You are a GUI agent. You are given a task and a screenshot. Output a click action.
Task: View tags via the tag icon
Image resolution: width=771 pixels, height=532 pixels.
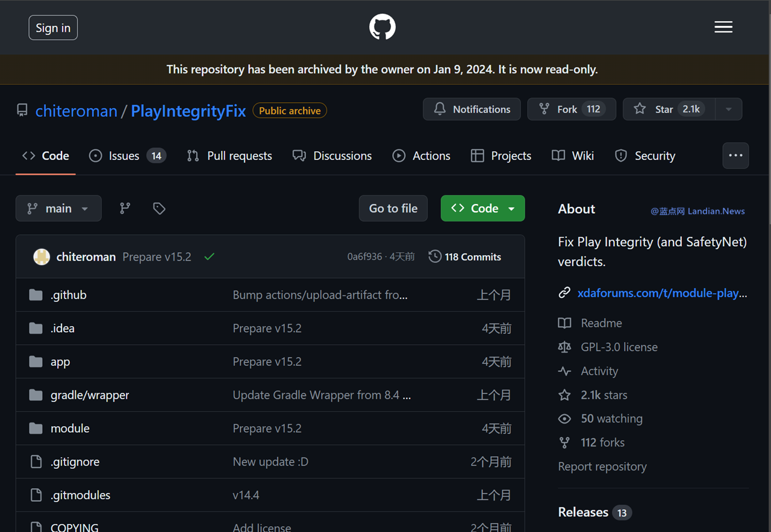(159, 208)
